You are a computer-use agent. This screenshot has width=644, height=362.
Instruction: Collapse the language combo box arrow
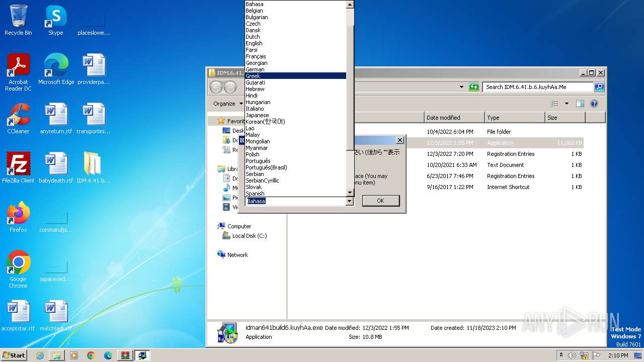350,201
